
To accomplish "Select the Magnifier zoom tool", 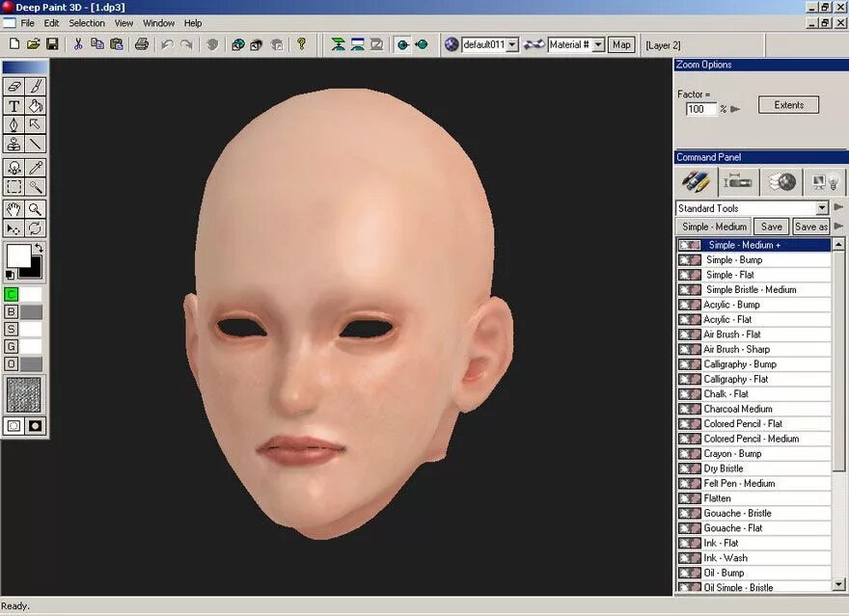I will click(35, 209).
